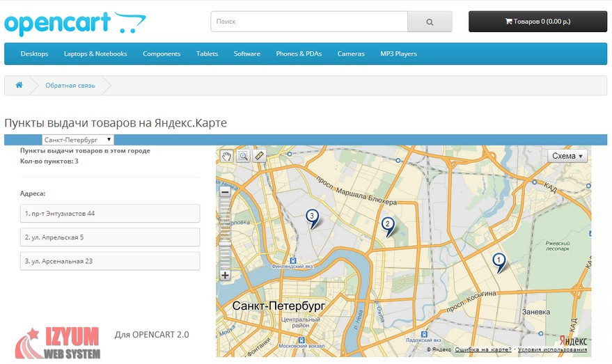This screenshot has width=612, height=364.
Task: Open the Phones & PDAs menu
Action: (x=299, y=54)
